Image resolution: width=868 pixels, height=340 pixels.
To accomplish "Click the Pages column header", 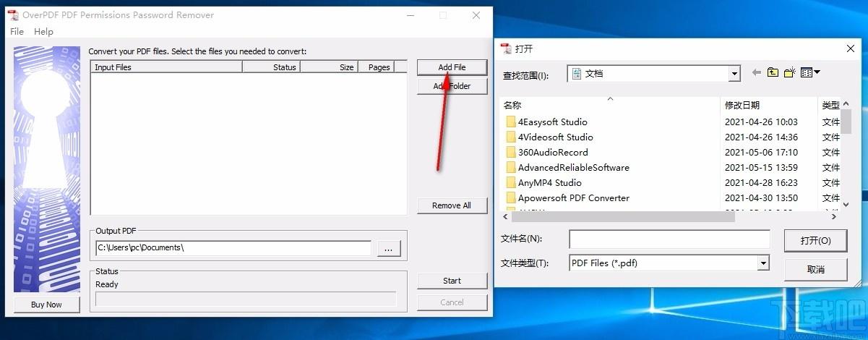I will [377, 67].
